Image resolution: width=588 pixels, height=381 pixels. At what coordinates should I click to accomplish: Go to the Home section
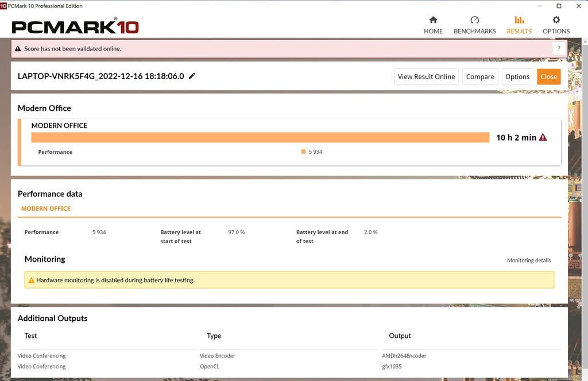tap(433, 25)
